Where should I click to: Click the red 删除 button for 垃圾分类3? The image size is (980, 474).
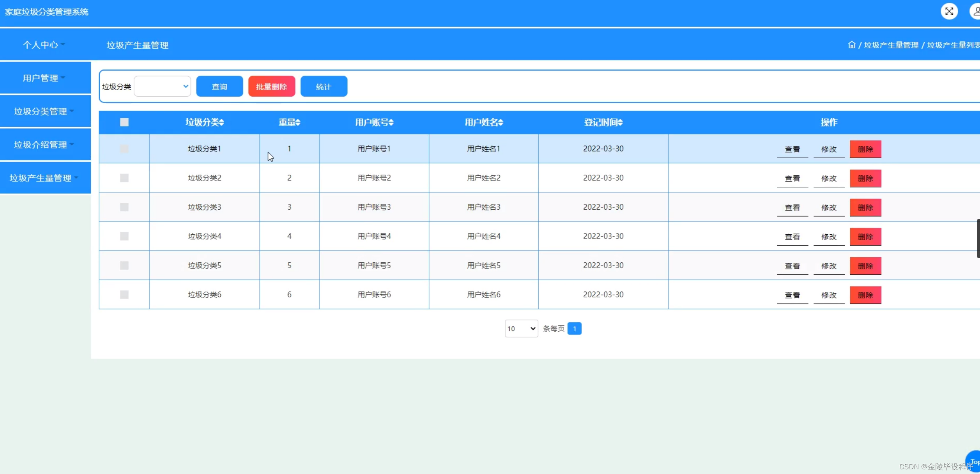click(865, 207)
